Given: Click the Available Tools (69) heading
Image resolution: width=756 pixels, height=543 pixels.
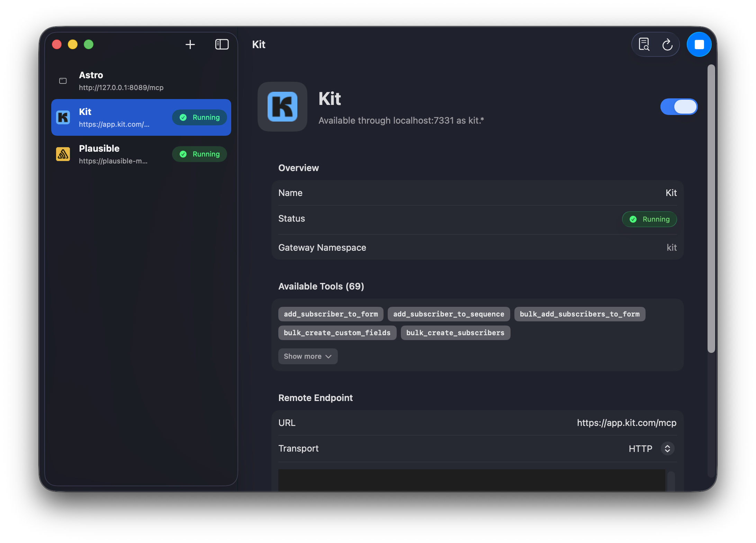Looking at the screenshot, I should tap(321, 286).
